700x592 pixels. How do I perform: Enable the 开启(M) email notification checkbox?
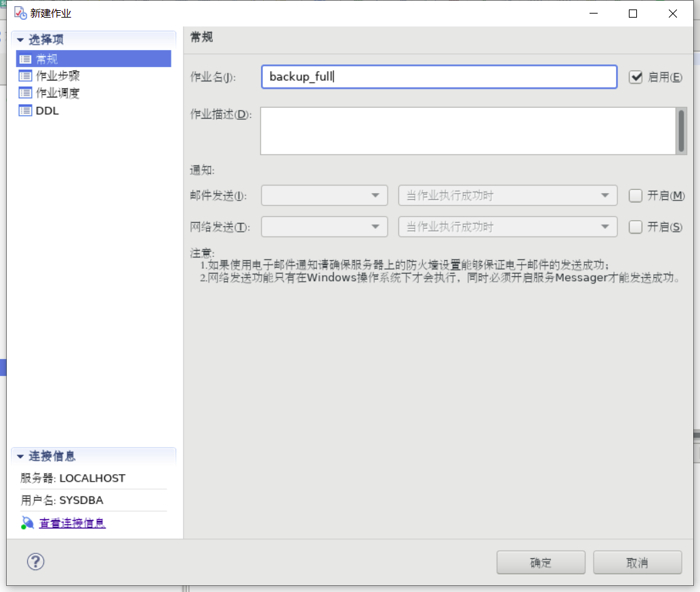635,196
